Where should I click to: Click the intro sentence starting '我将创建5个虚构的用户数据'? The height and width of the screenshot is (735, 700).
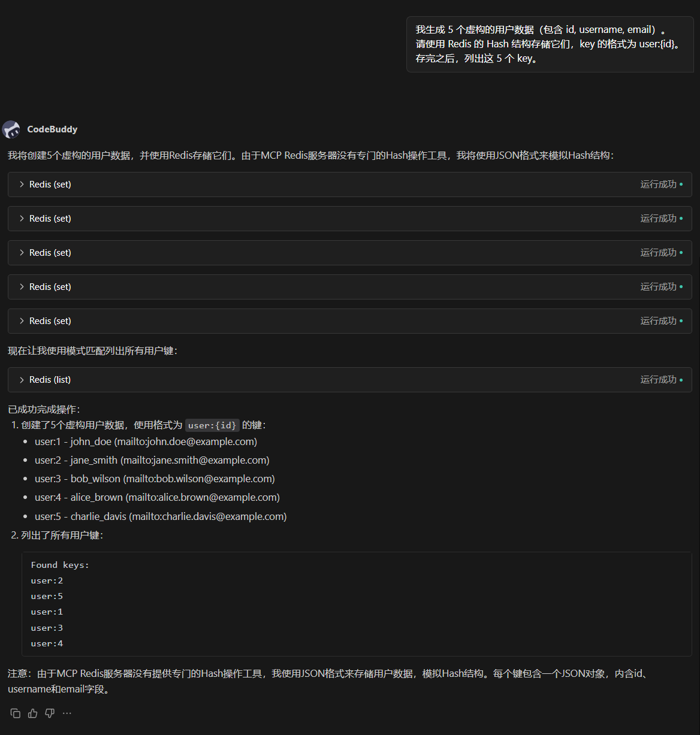(311, 155)
